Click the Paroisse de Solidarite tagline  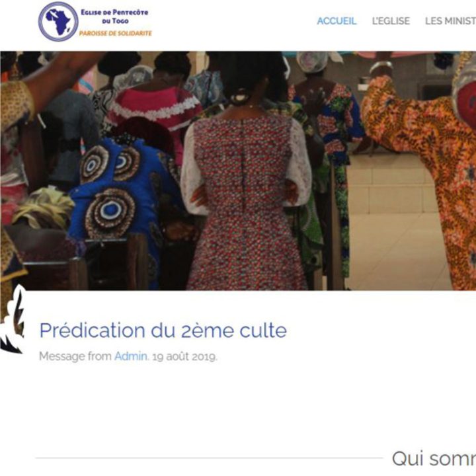coord(115,34)
